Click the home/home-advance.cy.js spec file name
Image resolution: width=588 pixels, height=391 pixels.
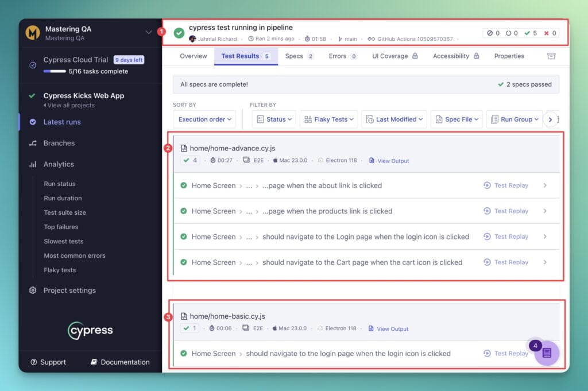[x=233, y=149]
